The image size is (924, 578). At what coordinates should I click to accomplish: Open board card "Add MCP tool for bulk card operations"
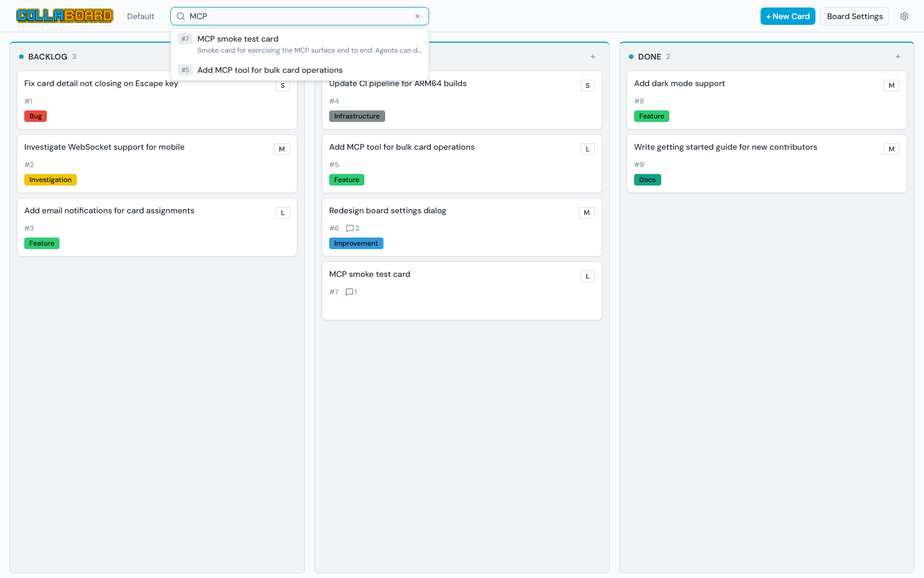462,164
